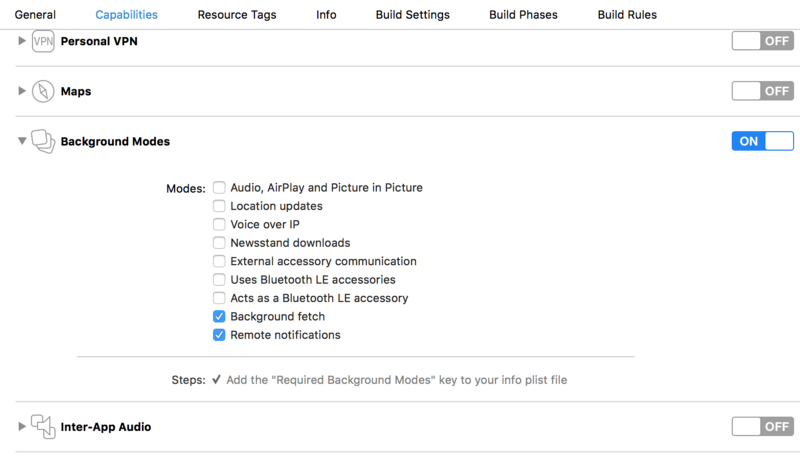
Task: Click the Maps compass icon
Action: coord(42,91)
